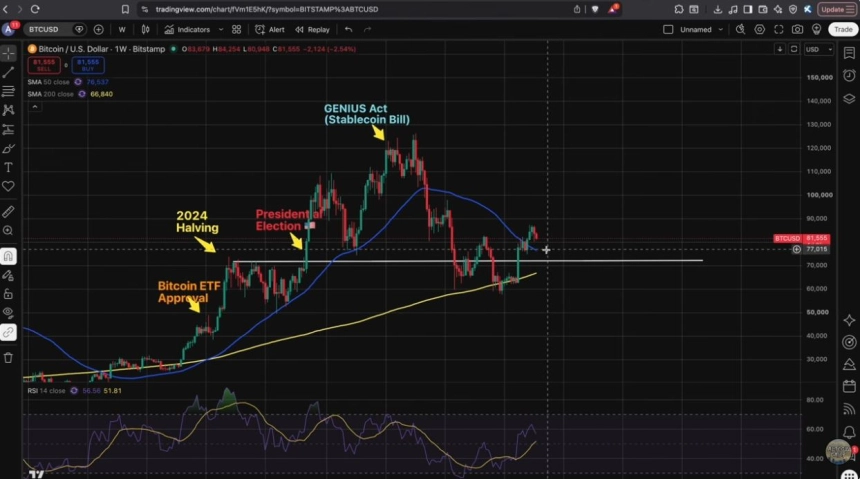Select the crosshair cursor tool
This screenshot has width=860, height=479.
coord(8,53)
